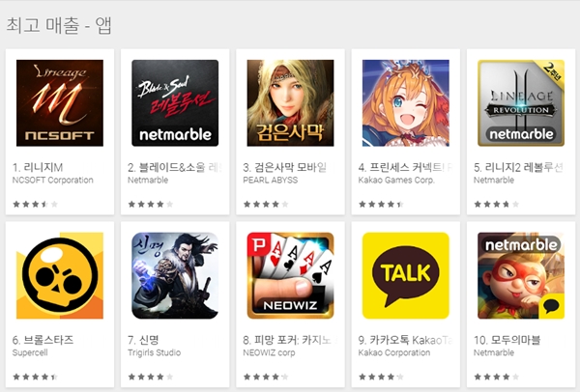Click the Trigirls Studio developer link
This screenshot has height=392, width=580.
click(x=155, y=352)
